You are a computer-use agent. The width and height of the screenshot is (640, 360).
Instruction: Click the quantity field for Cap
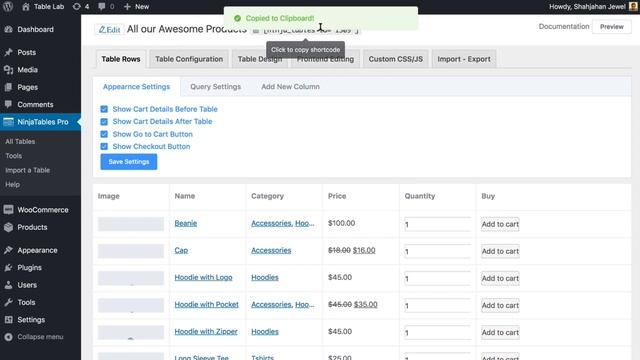(438, 251)
